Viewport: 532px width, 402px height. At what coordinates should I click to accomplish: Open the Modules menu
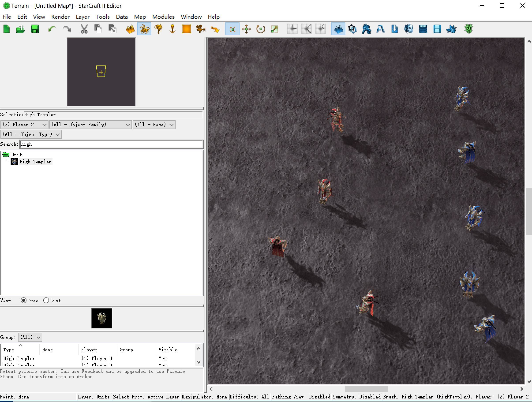tap(163, 17)
